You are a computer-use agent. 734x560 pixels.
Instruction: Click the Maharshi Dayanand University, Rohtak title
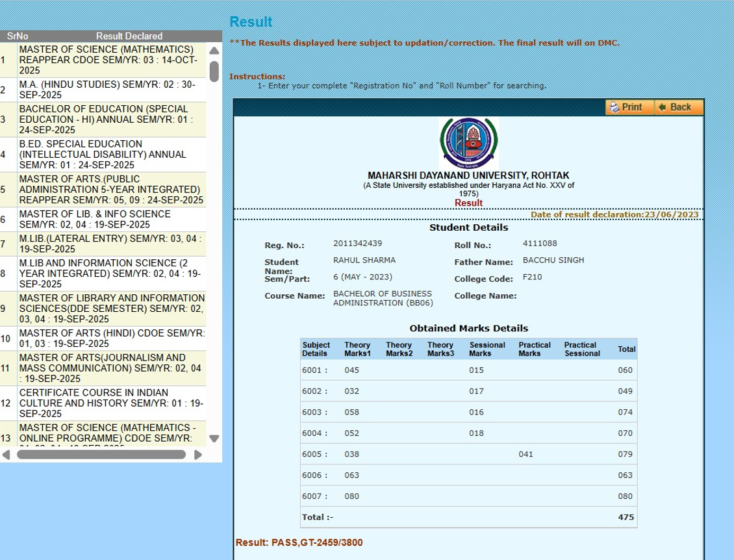coord(468,175)
